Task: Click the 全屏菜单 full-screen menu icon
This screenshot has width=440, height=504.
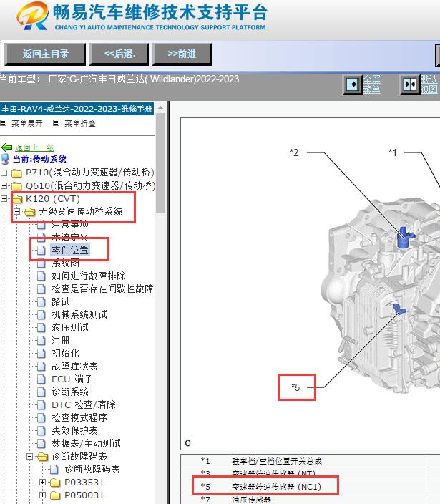Action: tap(353, 84)
